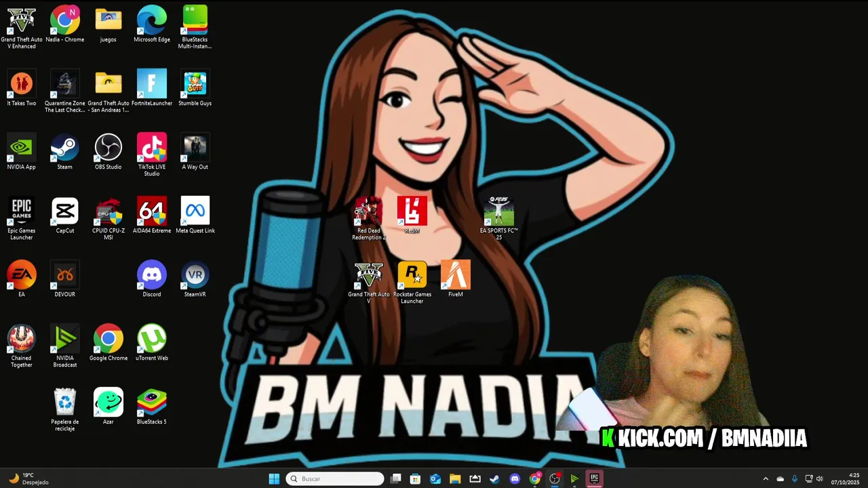Open Grand Theft Auto V Enhanced shortcut
868x488 pixels.
click(x=22, y=28)
